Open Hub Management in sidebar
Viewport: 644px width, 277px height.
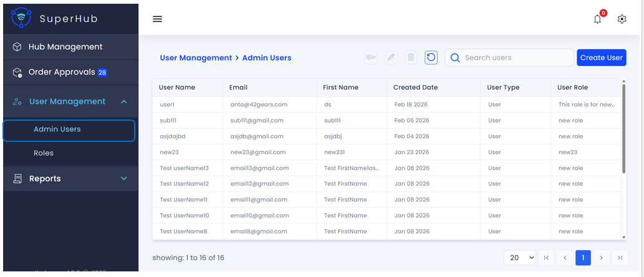click(x=65, y=47)
